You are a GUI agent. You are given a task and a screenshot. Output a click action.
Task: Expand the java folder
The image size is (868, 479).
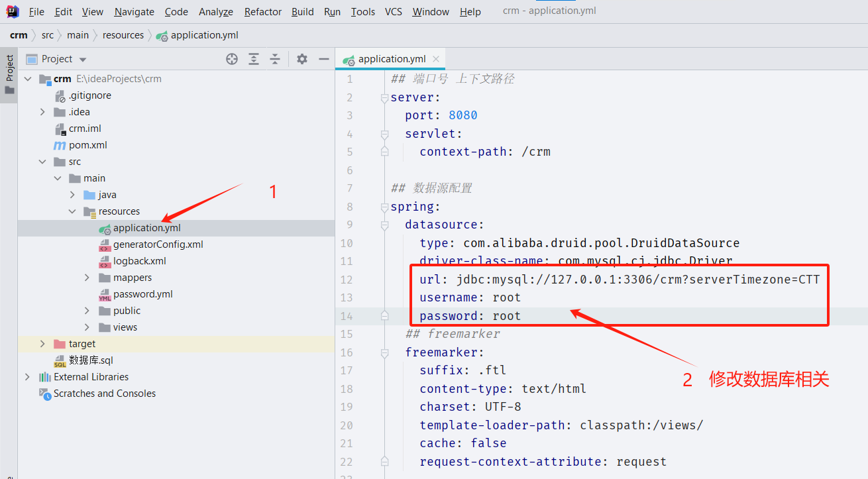coord(72,195)
